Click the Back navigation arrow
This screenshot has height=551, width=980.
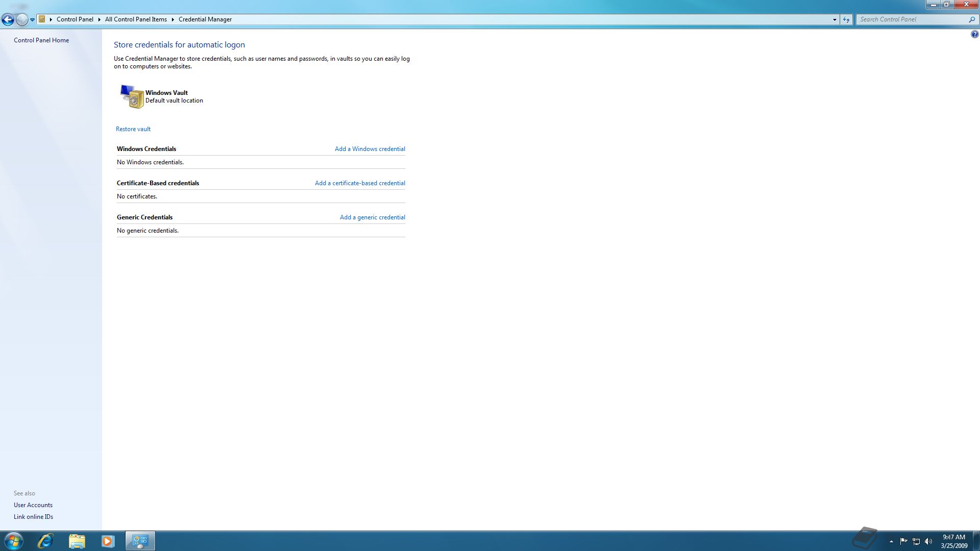(x=8, y=19)
